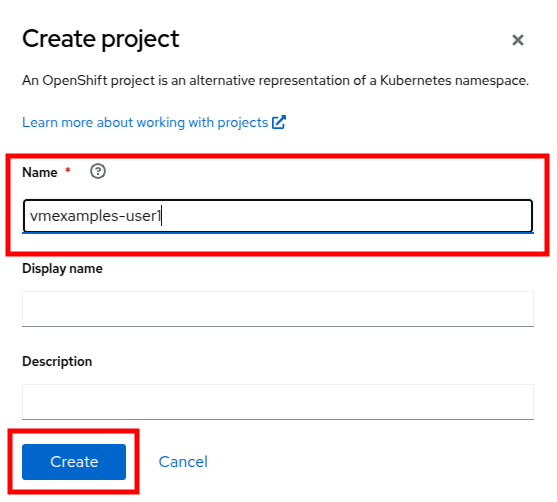Screen dimensions: 557x502
Task: Close the Create project dialog
Action: [518, 40]
